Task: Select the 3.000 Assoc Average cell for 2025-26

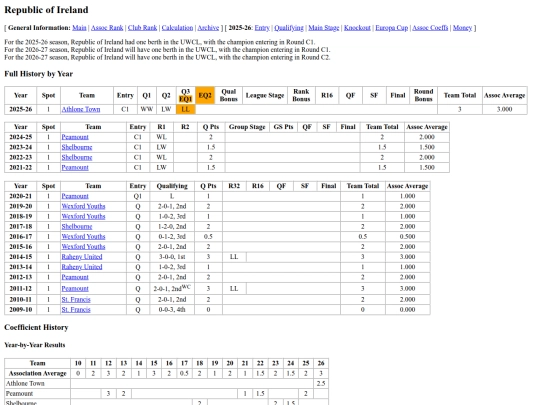Action: tap(505, 109)
